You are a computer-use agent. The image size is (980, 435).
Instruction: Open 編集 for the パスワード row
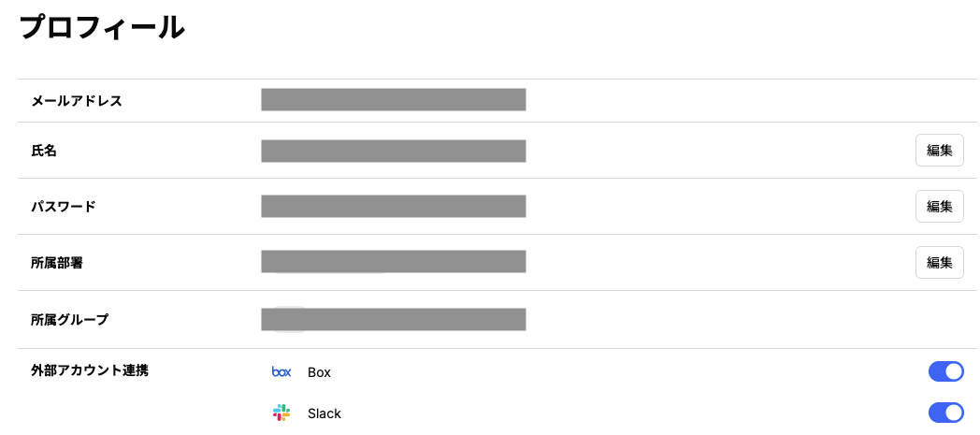pyautogui.click(x=940, y=206)
